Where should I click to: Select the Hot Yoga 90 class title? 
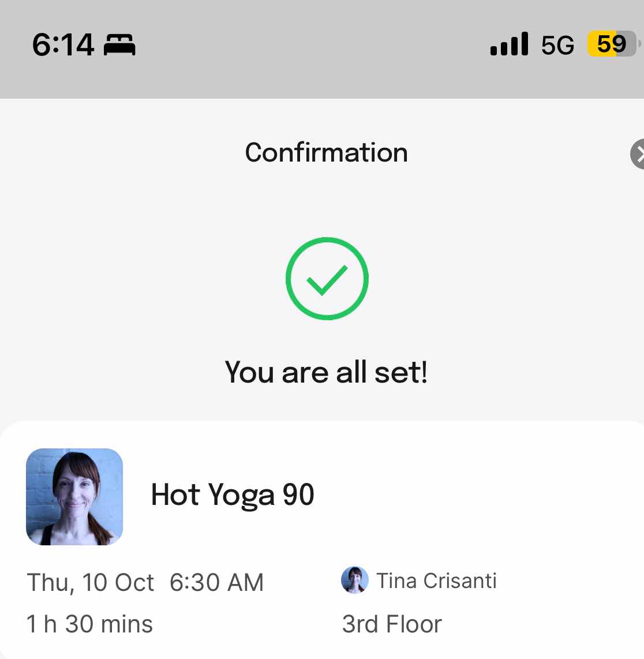233,495
